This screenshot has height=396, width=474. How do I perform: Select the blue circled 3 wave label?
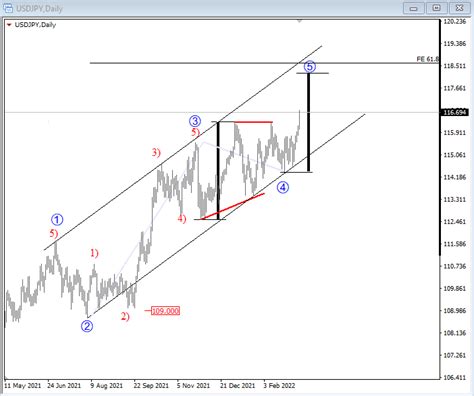click(x=195, y=121)
